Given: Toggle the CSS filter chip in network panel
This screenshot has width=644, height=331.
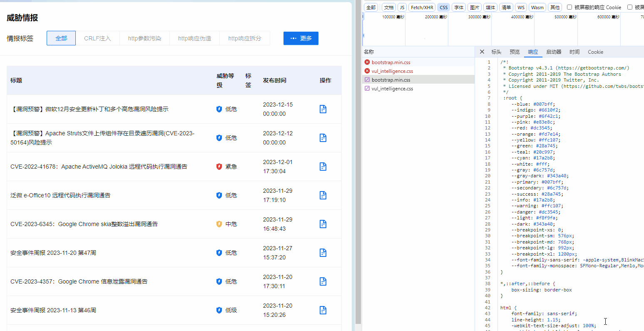Looking at the screenshot, I should tap(443, 7).
